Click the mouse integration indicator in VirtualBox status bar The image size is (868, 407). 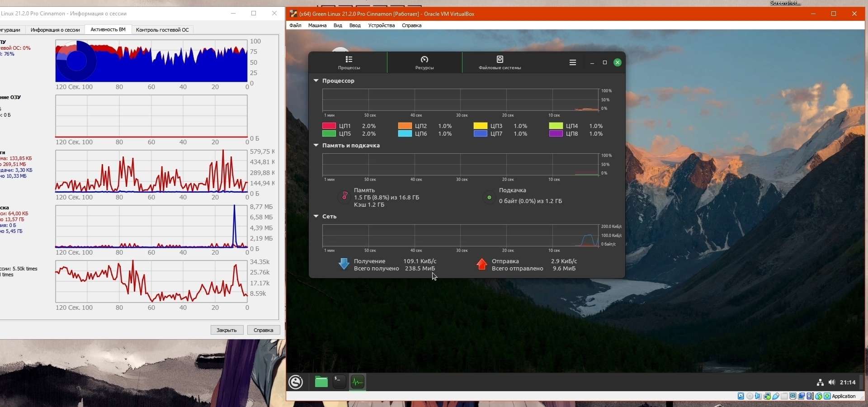[819, 396]
